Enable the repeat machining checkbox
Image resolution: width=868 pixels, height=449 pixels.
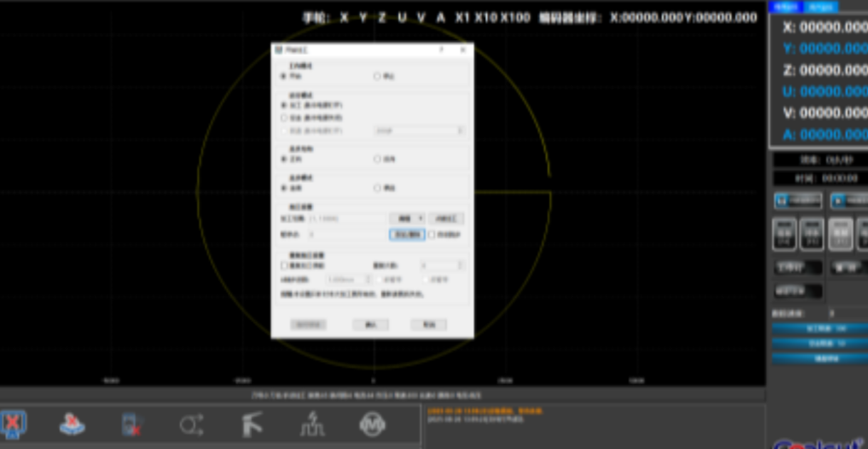(285, 266)
